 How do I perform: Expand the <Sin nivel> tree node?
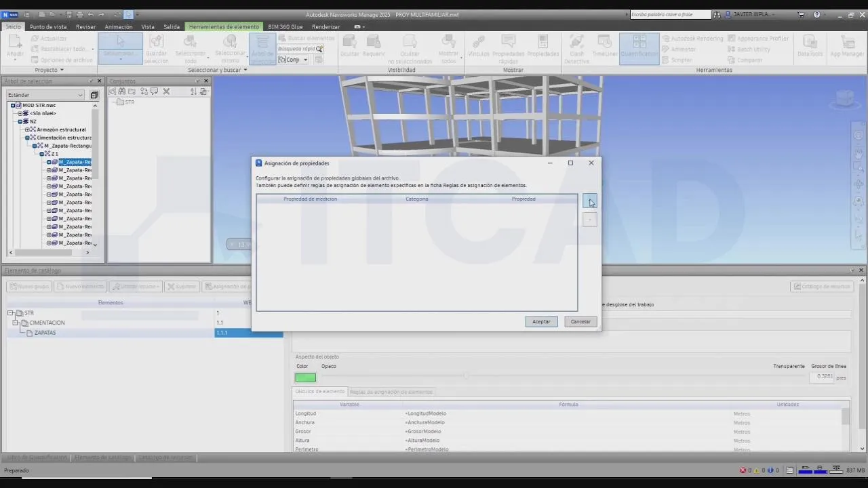[20, 113]
